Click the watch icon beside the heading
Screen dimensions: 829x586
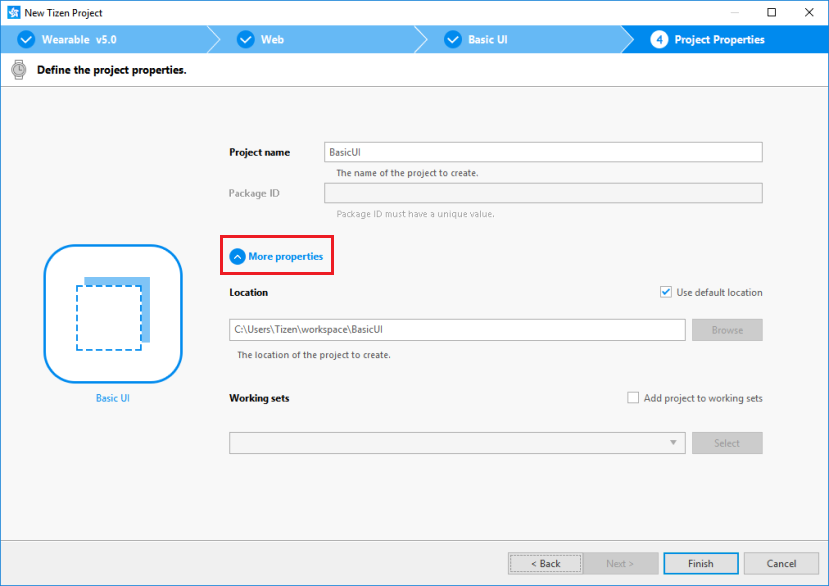point(19,70)
